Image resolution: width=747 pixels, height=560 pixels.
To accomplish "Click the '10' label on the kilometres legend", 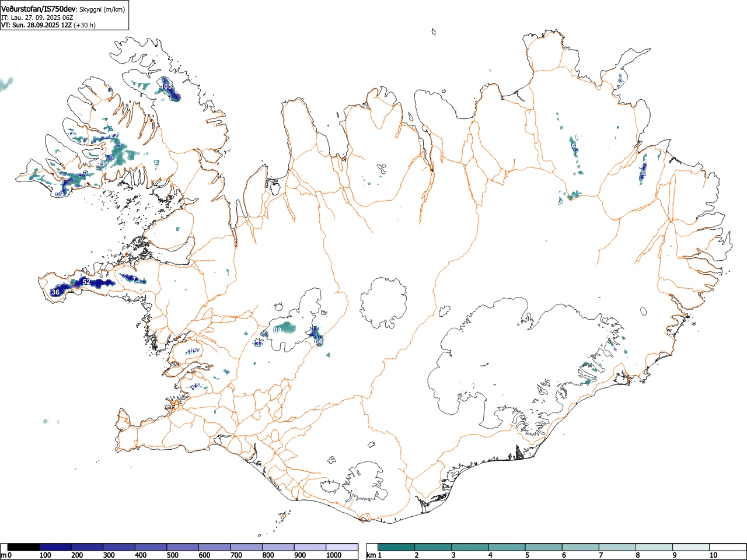I will (x=713, y=555).
